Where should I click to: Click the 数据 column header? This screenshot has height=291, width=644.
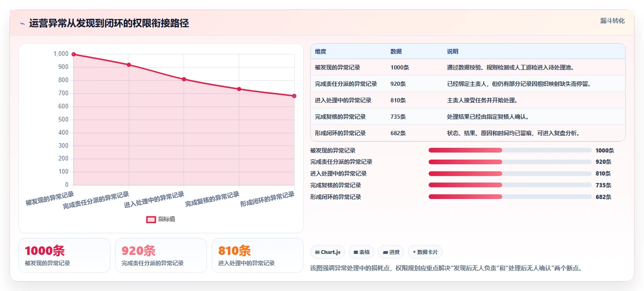point(396,52)
